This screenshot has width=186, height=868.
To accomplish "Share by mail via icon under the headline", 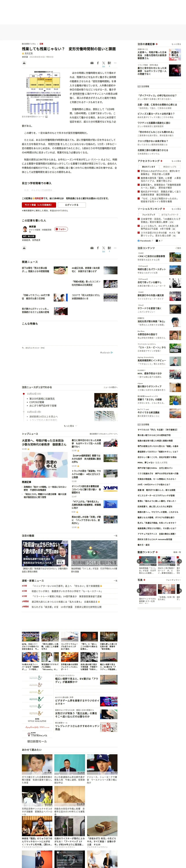I will pyautogui.click(x=92, y=63).
